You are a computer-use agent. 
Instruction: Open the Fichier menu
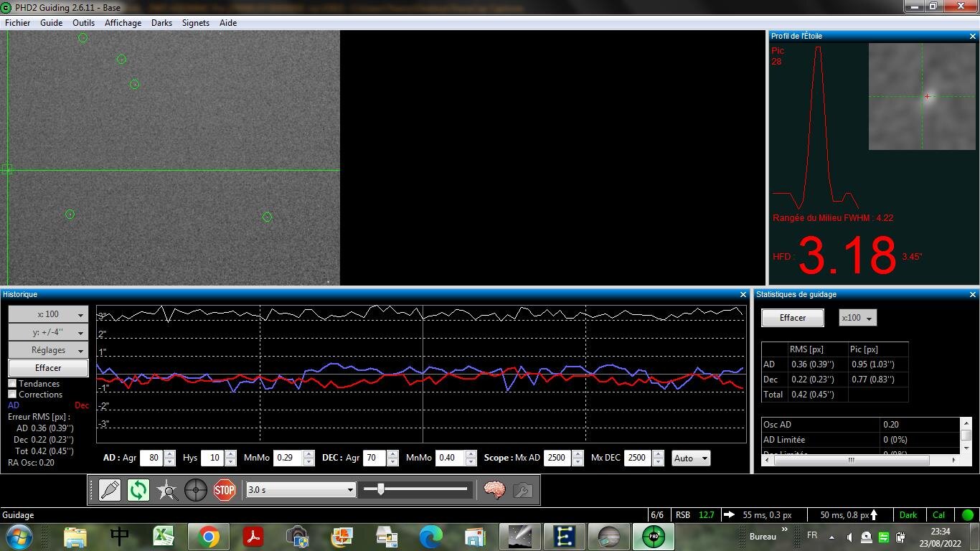pos(18,23)
